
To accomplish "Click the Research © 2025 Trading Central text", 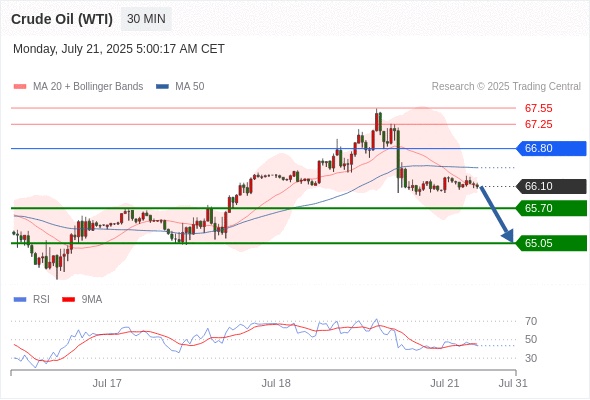I will click(506, 87).
